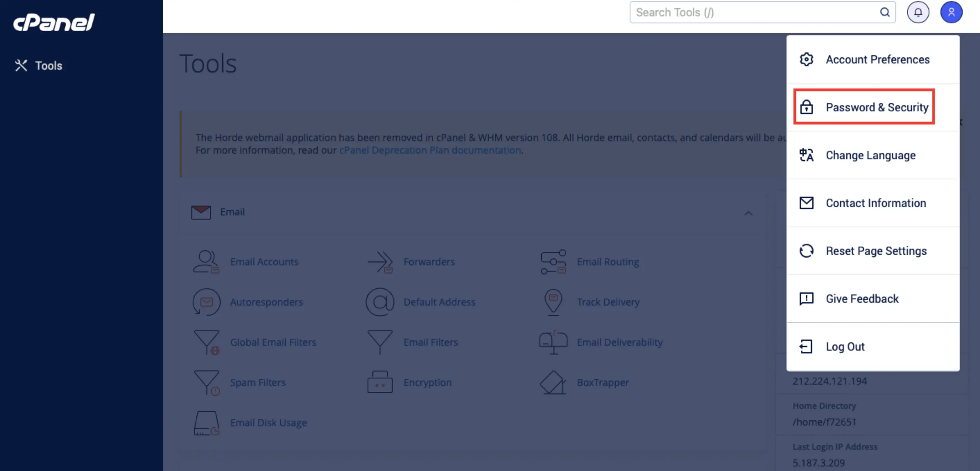980x471 pixels.
Task: Click the Forwarders arrow icon
Action: pyautogui.click(x=380, y=262)
